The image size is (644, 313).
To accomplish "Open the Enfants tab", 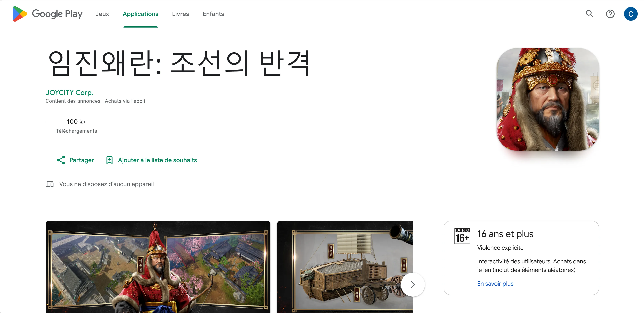I will coord(213,14).
